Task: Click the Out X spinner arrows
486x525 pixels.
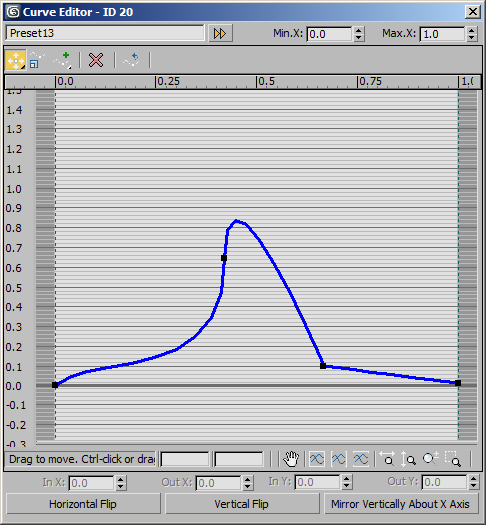Action: coord(248,483)
